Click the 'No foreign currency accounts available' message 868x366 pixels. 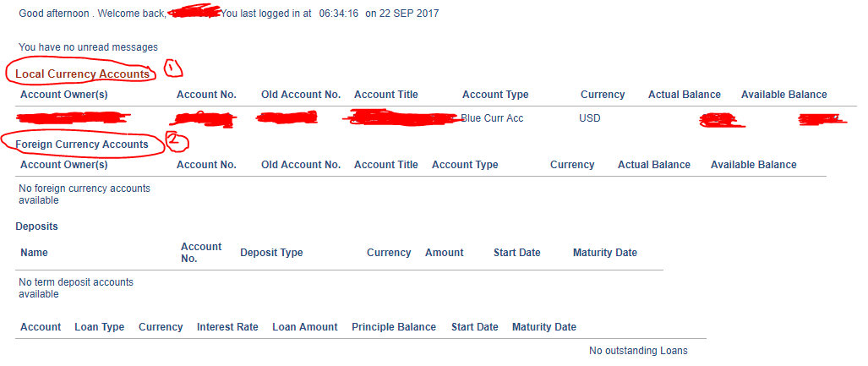point(85,194)
